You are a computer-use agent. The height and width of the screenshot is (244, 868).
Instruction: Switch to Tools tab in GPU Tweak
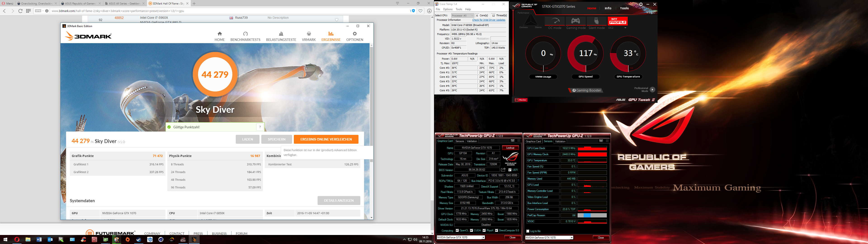point(624,8)
